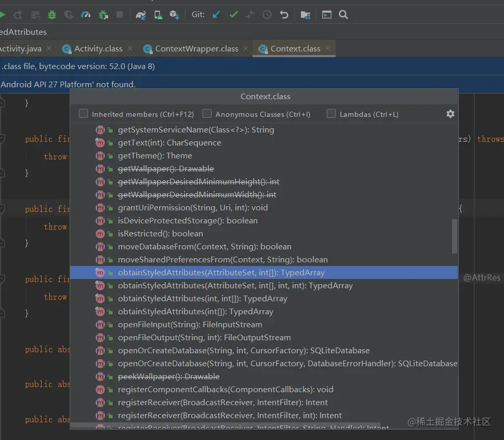Switch to ContextWrapper.class tab
Screen dimensions: 504x440
(x=196, y=49)
